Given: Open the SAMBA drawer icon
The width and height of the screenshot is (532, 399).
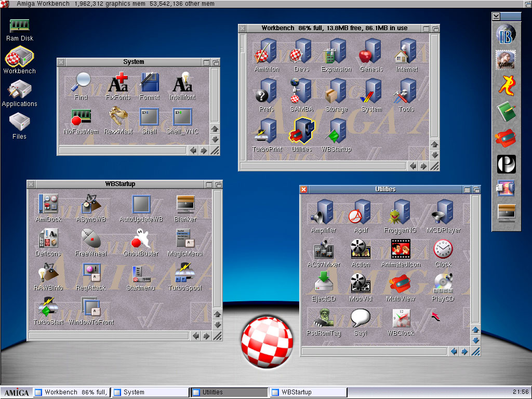Looking at the screenshot, I should click(301, 91).
